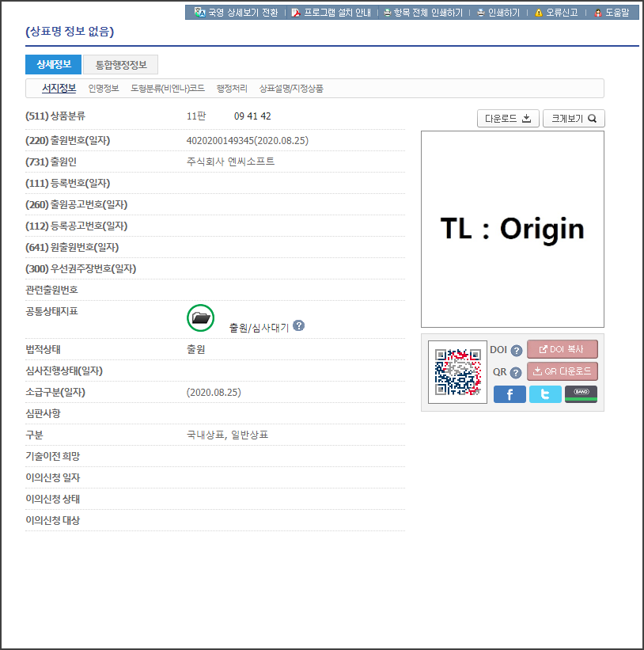Share via the BAND icon
This screenshot has width=644, height=650.
(581, 394)
